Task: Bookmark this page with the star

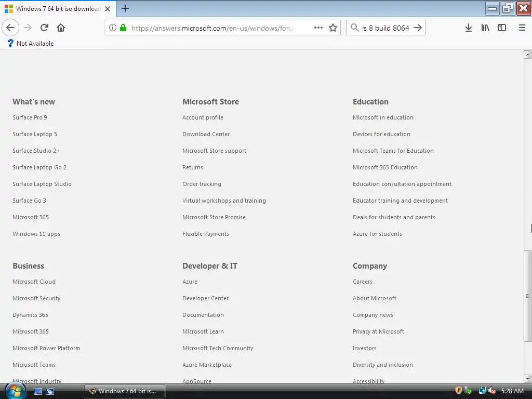Action: [x=333, y=28]
